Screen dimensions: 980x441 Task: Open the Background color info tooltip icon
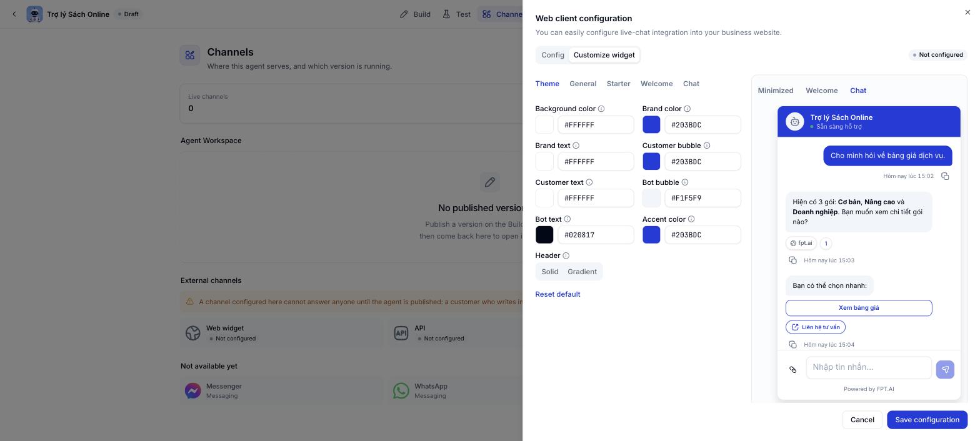601,109
